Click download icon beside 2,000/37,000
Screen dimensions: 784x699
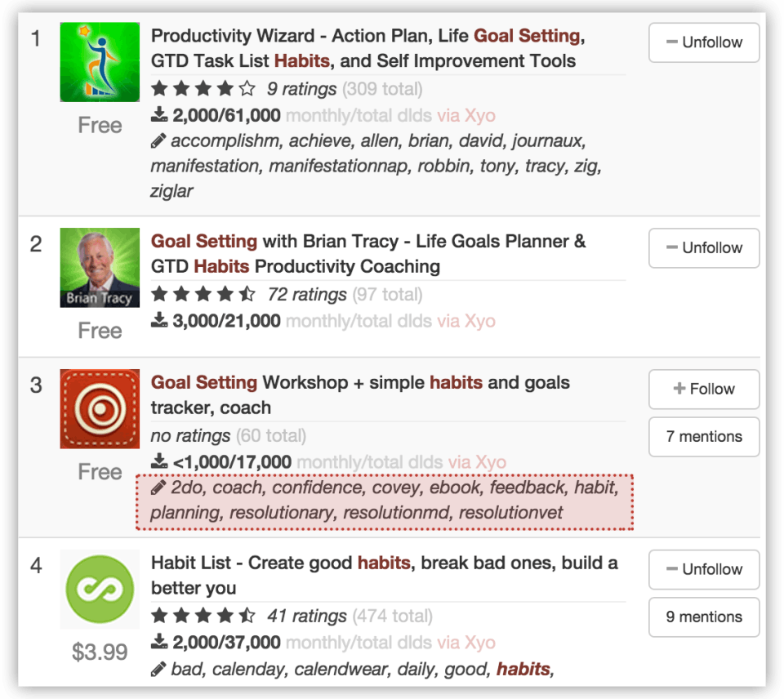tap(159, 642)
